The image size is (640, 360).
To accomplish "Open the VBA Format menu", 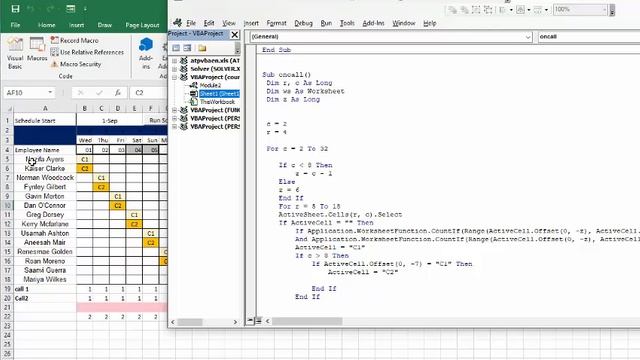I will coord(276,23).
